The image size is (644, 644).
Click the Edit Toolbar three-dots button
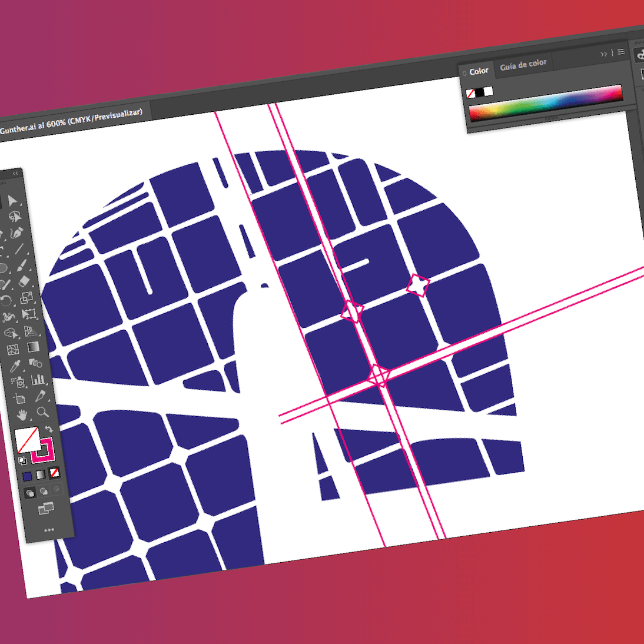49,530
